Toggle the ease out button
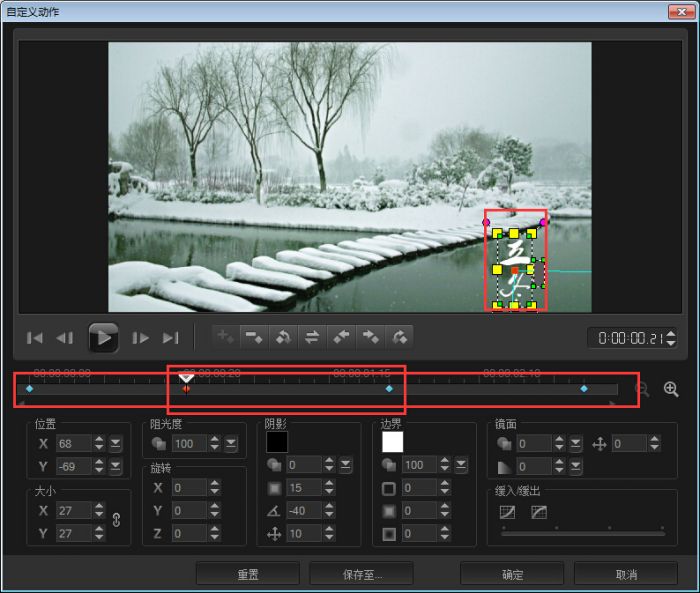This screenshot has height=593, width=700. click(x=538, y=512)
